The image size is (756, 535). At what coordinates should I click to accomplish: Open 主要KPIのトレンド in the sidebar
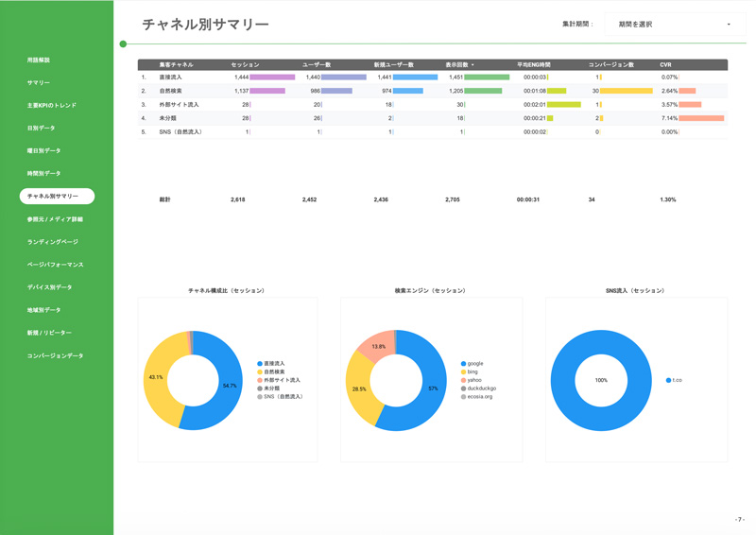(x=52, y=106)
